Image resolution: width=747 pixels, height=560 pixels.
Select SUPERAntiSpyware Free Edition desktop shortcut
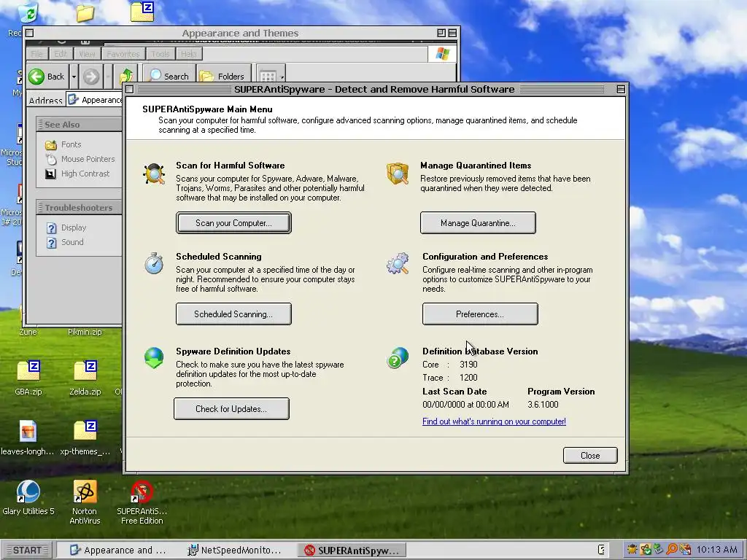pyautogui.click(x=142, y=502)
